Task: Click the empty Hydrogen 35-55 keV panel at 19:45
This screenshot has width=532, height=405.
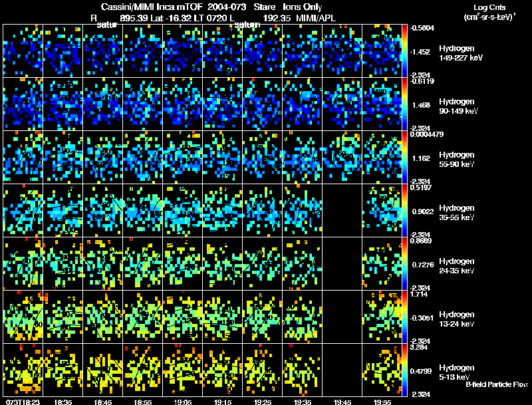Action: [342, 211]
